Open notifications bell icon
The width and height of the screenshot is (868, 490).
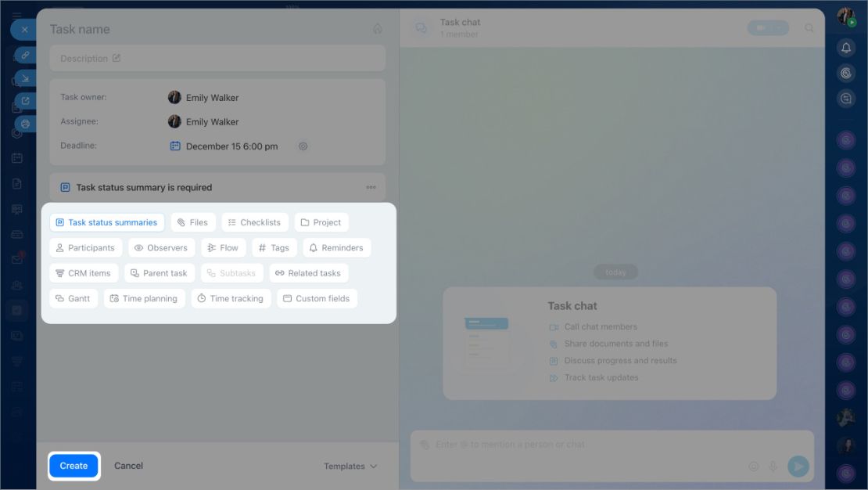point(846,49)
